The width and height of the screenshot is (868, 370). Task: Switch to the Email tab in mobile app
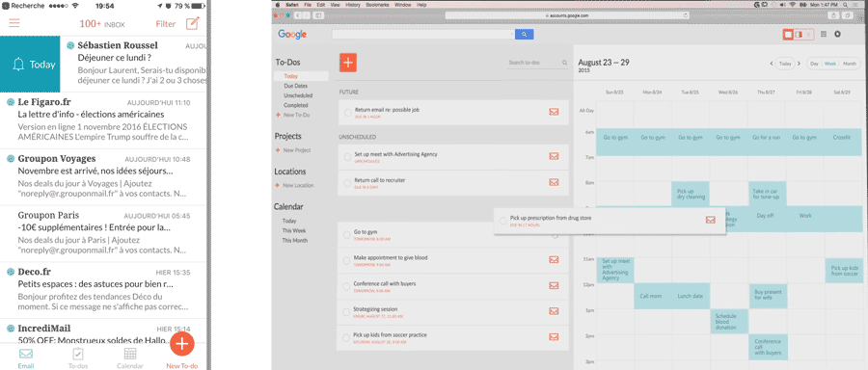(26, 358)
